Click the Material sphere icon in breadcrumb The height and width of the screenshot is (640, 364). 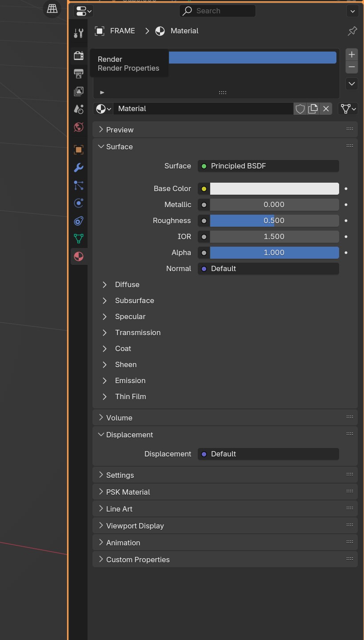point(160,31)
